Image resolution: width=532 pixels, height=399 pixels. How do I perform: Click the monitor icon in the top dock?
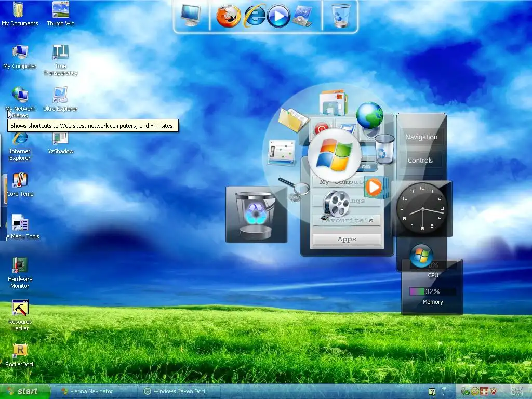point(191,15)
